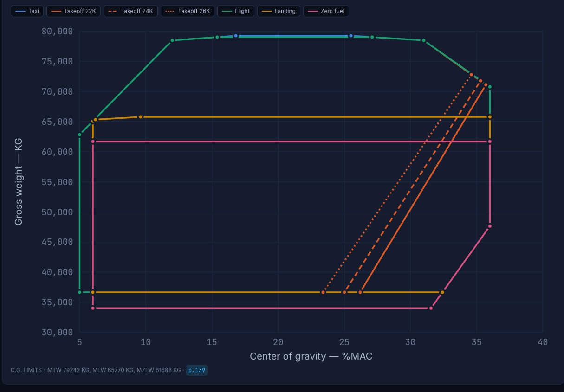Click the 'Center of gravity — %MAC' axis title
The width and height of the screenshot is (564, 392).
tap(311, 356)
